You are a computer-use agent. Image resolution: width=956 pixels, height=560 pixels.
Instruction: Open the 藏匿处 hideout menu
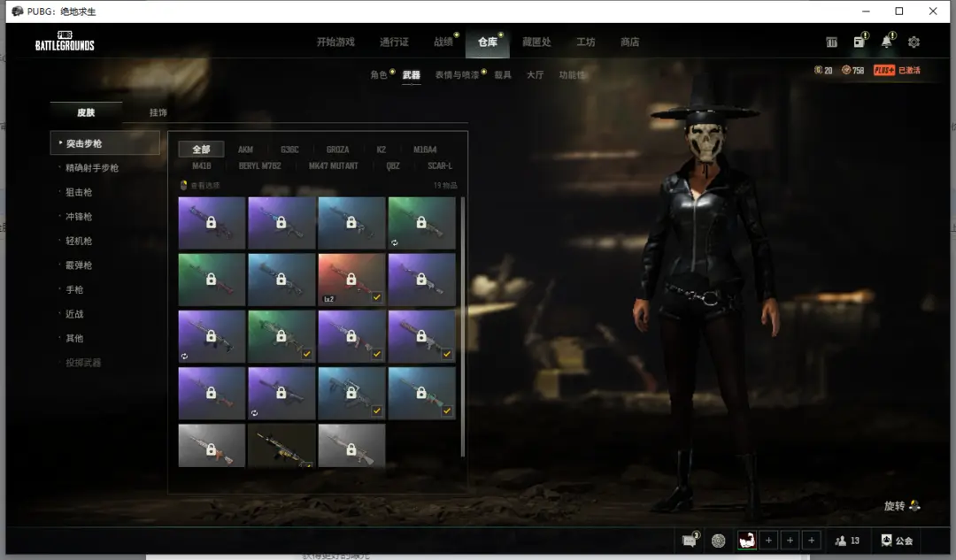pyautogui.click(x=536, y=42)
